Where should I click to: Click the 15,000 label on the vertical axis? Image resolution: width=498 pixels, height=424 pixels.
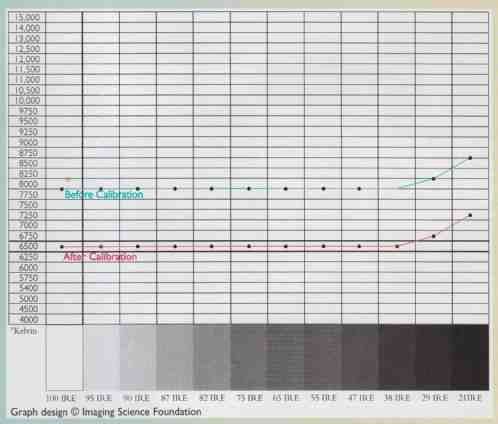[x=27, y=17]
